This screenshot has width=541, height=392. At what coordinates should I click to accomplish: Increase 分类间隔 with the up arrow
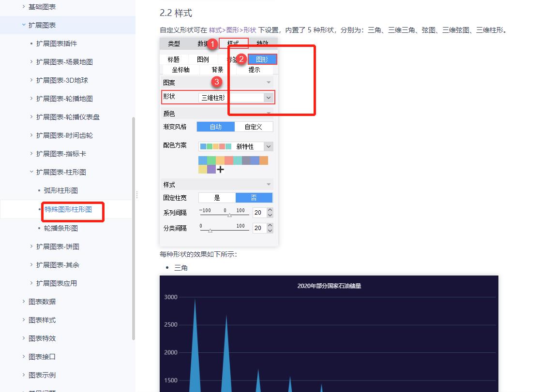coord(270,225)
